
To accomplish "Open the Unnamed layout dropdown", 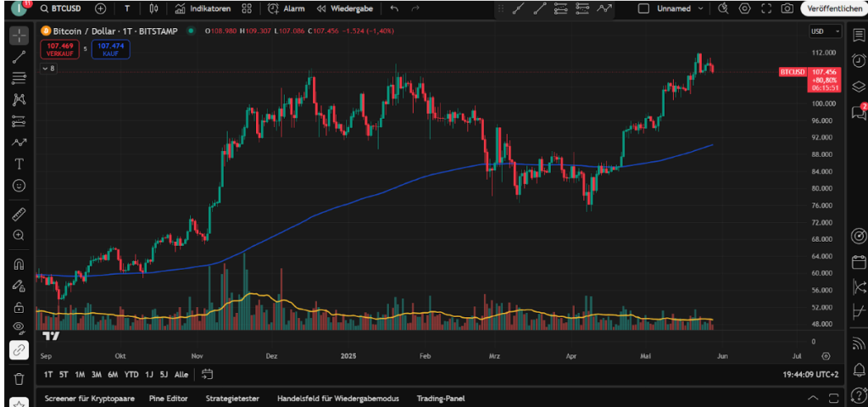I will [x=673, y=8].
